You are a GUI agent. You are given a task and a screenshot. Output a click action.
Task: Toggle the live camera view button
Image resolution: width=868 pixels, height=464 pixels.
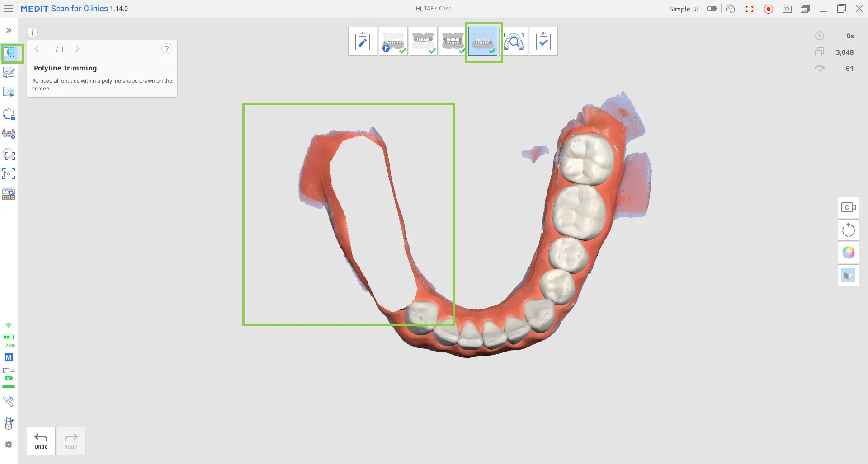(x=849, y=207)
